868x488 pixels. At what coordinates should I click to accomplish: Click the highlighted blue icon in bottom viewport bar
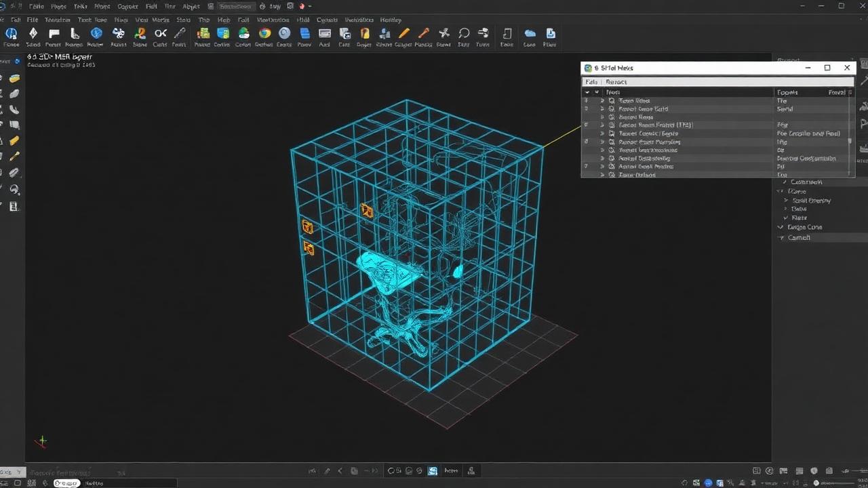coord(432,471)
